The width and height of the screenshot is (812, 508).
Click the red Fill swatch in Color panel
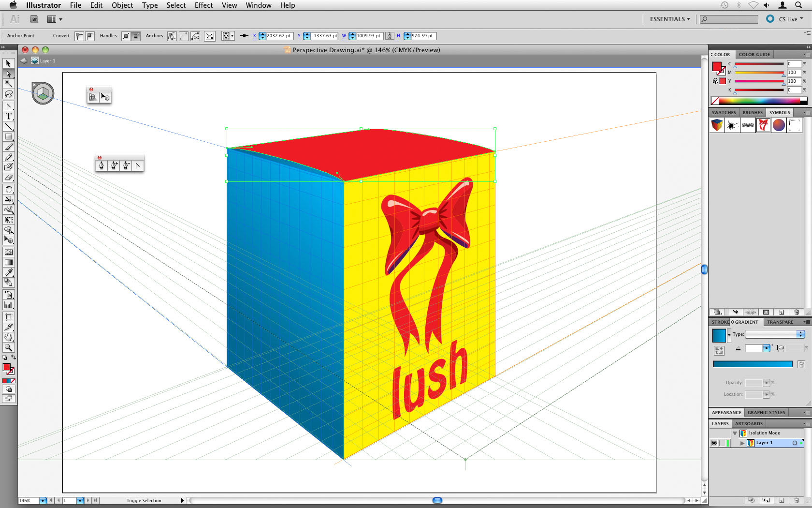(x=716, y=66)
